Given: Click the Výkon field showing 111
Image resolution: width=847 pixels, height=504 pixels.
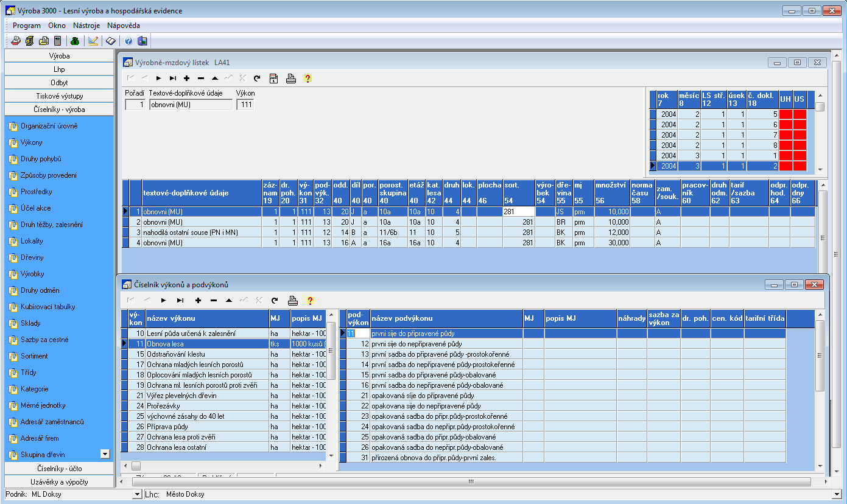Looking at the screenshot, I should tap(245, 105).
